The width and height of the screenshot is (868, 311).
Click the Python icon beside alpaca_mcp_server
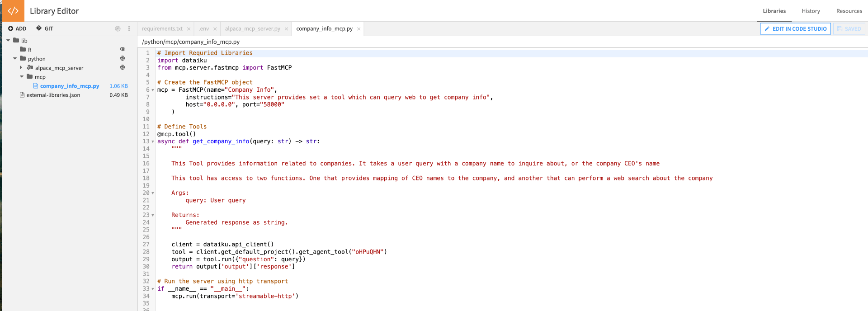[122, 67]
